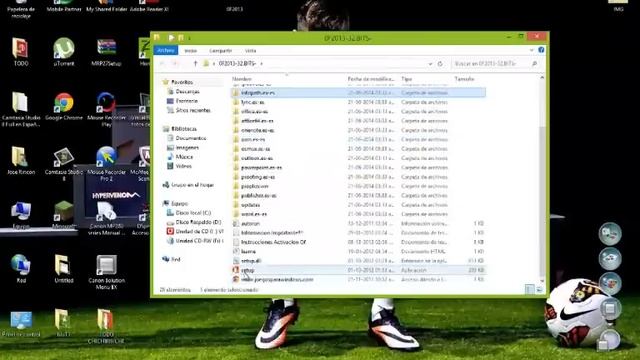
Task: Select the setup.dll file row
Action: (x=358, y=261)
